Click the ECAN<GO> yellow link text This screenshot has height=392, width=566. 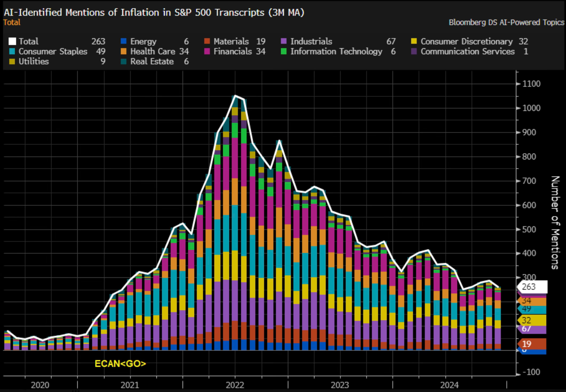120,364
